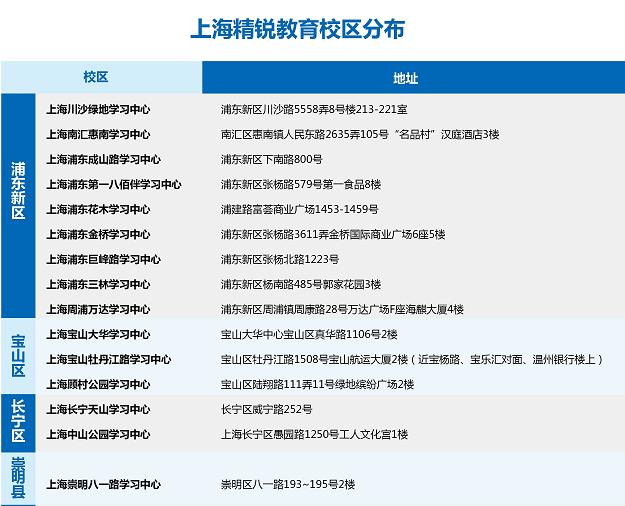Click 上海浦东金桥学习中心 campus name
Viewport: 625px width, 506px height.
coord(98,234)
